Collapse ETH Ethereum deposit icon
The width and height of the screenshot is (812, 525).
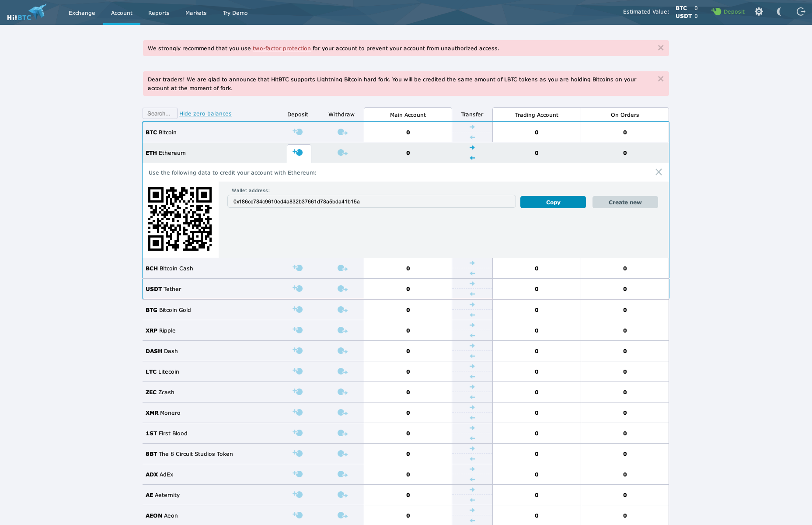(x=298, y=152)
